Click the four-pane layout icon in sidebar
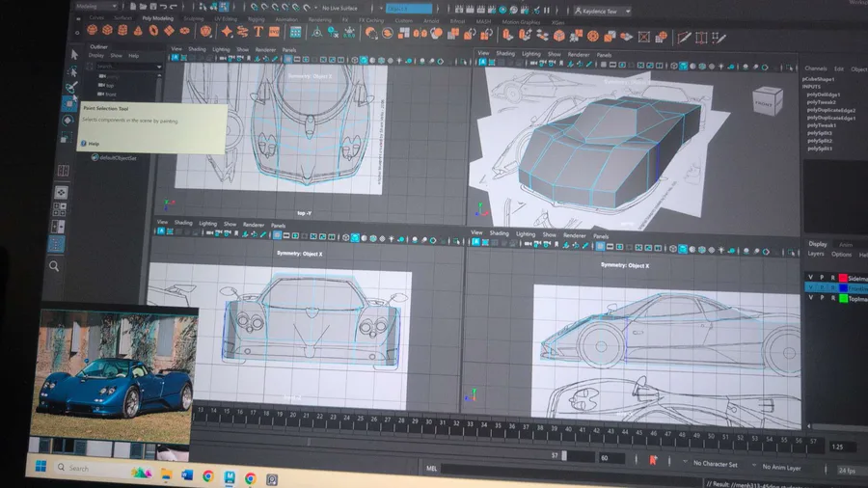 [x=59, y=209]
